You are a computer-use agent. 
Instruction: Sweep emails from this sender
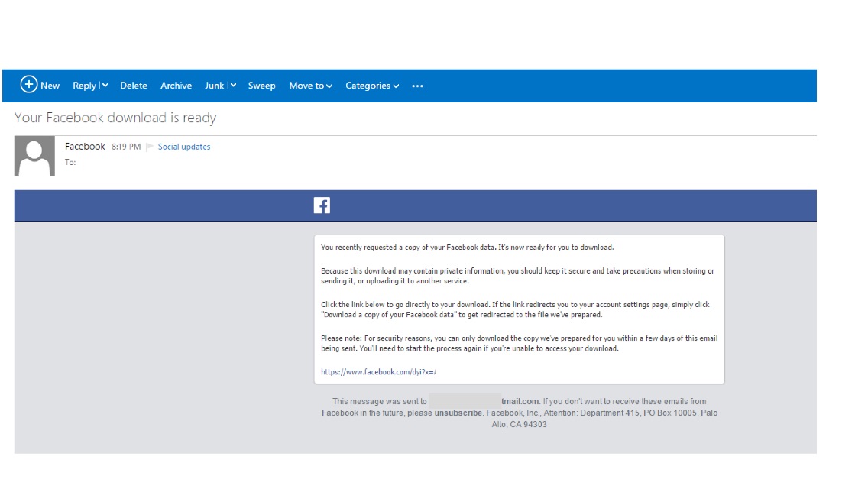(262, 86)
